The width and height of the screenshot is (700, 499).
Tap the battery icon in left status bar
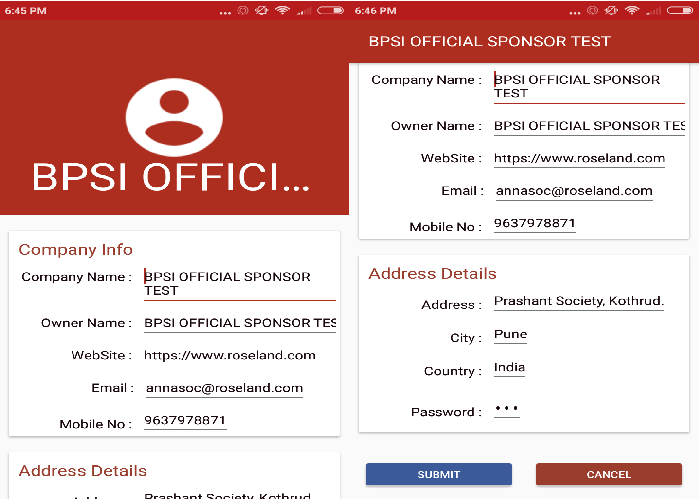tap(331, 10)
